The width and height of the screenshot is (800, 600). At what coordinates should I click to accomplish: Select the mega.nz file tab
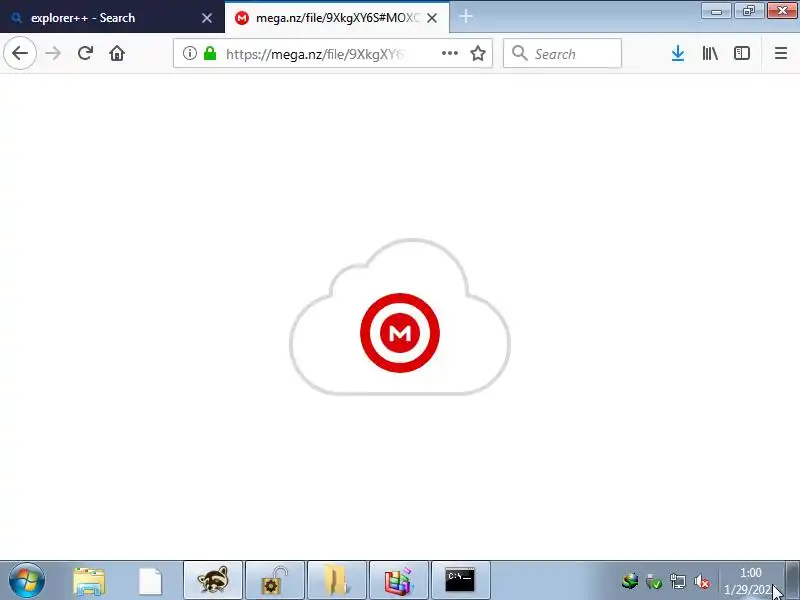pyautogui.click(x=337, y=18)
